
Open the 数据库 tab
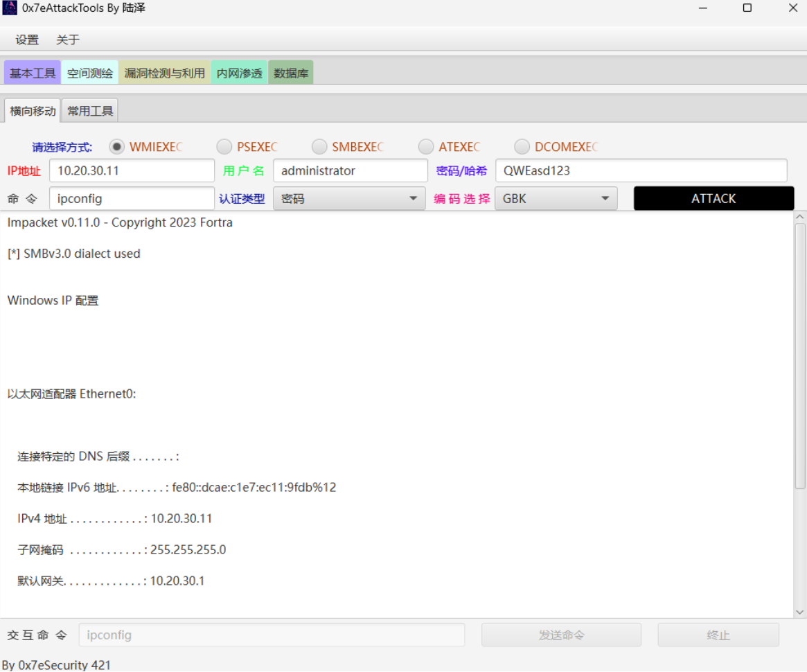291,73
